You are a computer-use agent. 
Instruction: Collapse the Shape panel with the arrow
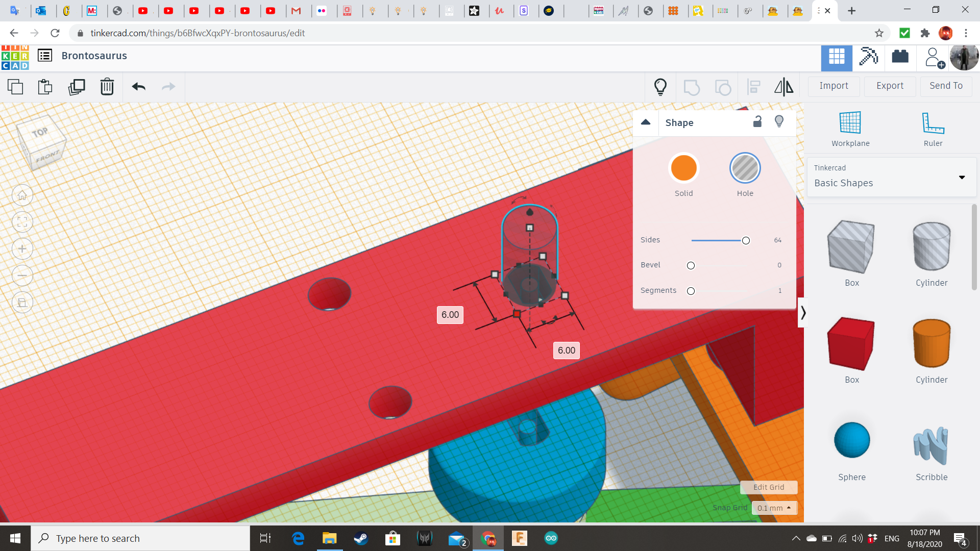click(x=646, y=122)
